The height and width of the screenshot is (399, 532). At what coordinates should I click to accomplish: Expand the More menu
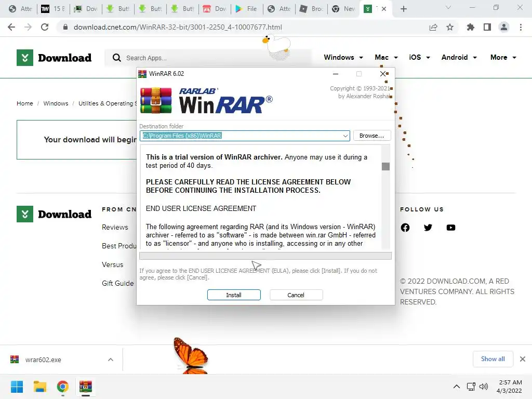(x=503, y=57)
